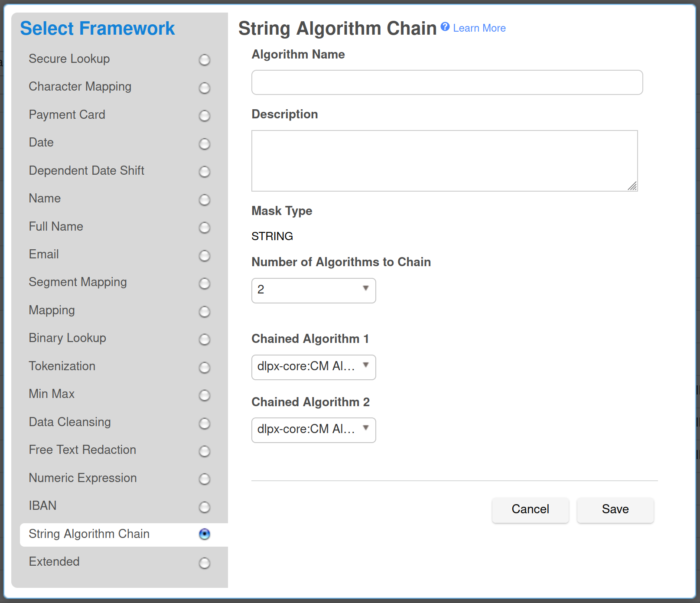Expand the Chained Algorithm 1 dropdown
The image size is (700, 603).
(313, 367)
